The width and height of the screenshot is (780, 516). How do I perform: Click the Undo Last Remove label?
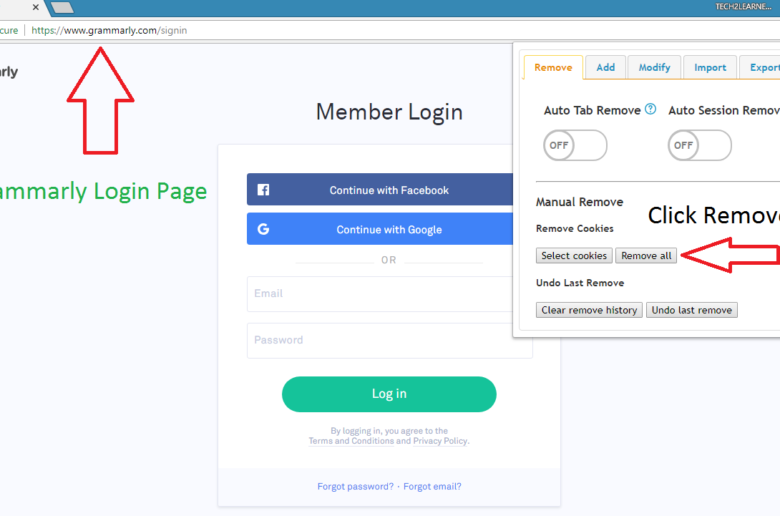pyautogui.click(x=580, y=283)
